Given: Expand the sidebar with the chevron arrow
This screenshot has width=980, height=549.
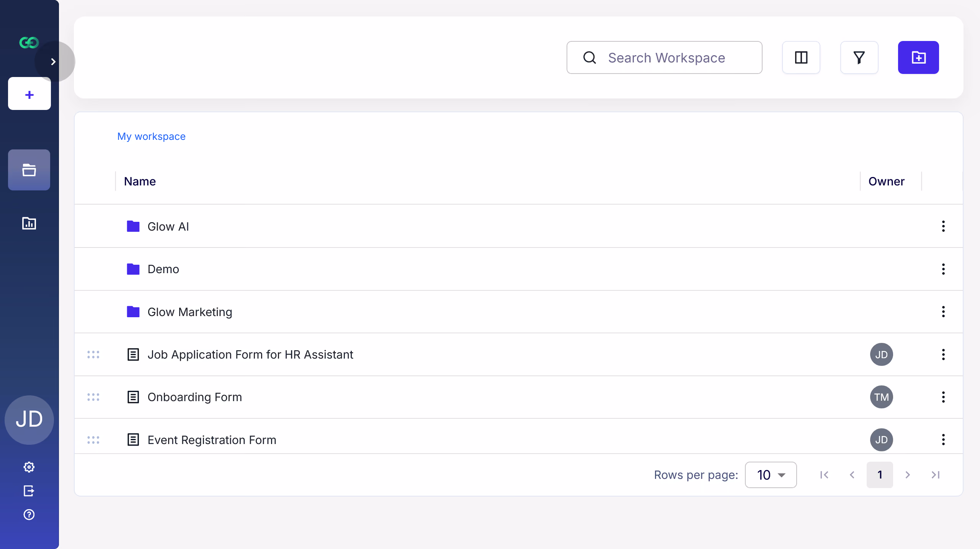Looking at the screenshot, I should coord(54,62).
